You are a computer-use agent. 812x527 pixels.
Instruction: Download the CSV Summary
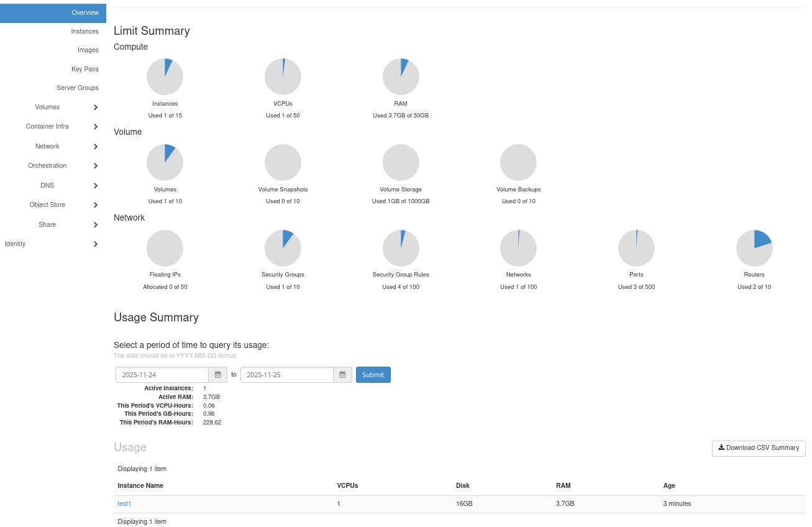759,448
